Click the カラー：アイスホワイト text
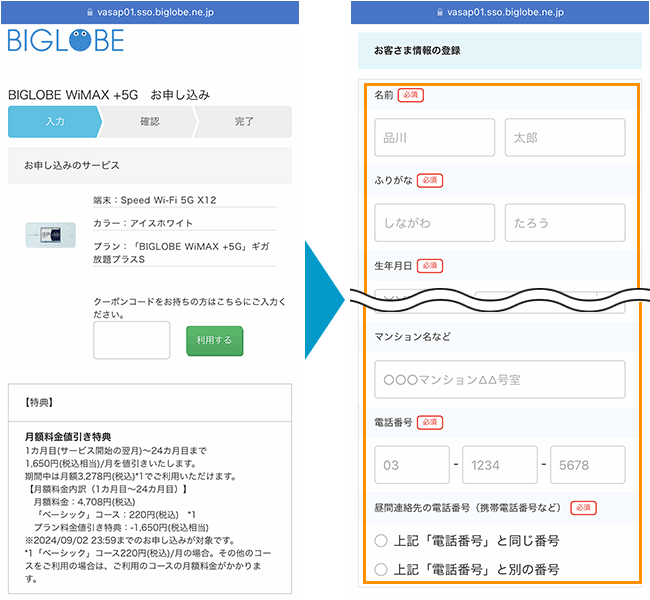The width and height of the screenshot is (650, 600). pyautogui.click(x=143, y=223)
